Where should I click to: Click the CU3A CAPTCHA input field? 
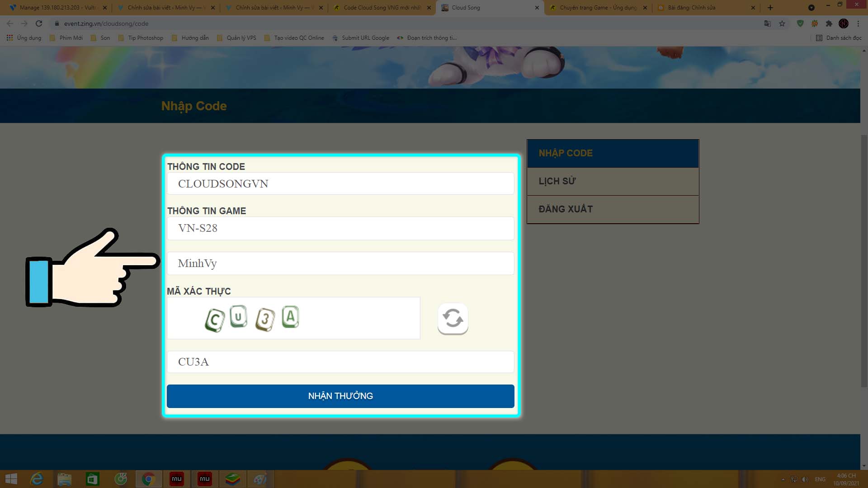[340, 361]
